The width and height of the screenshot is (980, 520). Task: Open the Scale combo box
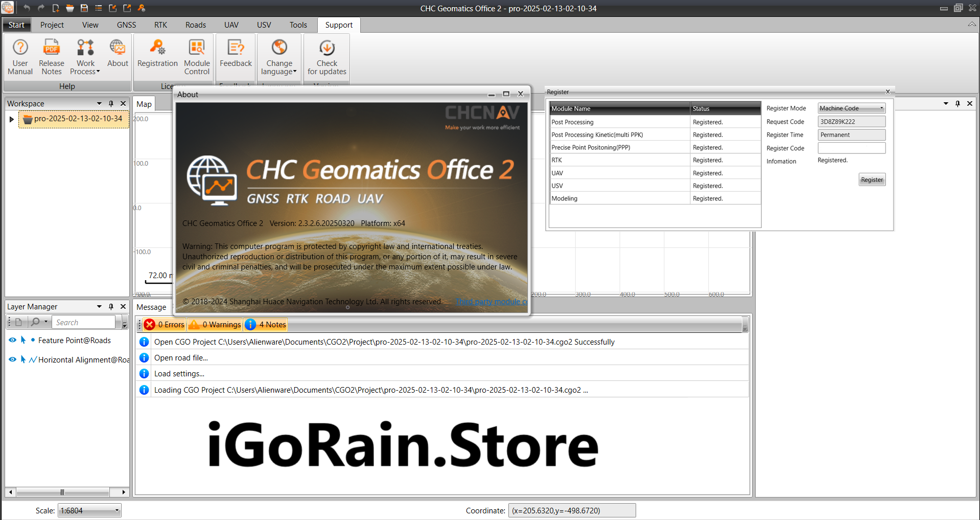[90, 510]
